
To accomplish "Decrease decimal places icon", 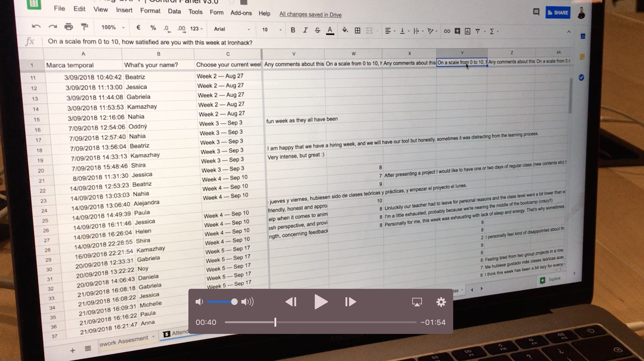I will pos(167,29).
